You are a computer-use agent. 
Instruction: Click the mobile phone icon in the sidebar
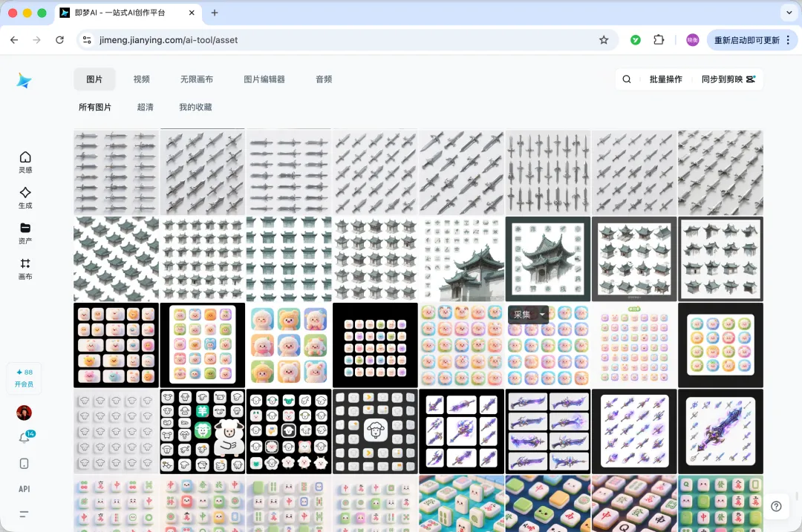click(24, 464)
